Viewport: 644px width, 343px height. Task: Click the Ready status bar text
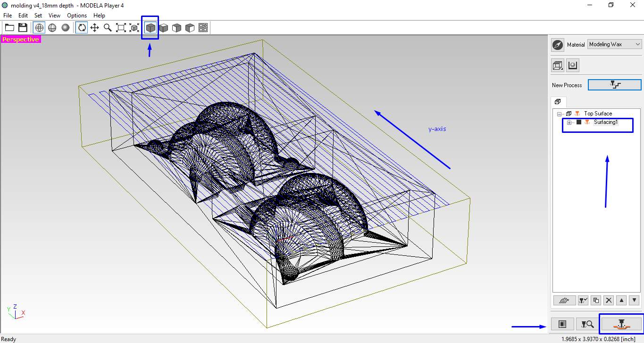tap(9, 339)
